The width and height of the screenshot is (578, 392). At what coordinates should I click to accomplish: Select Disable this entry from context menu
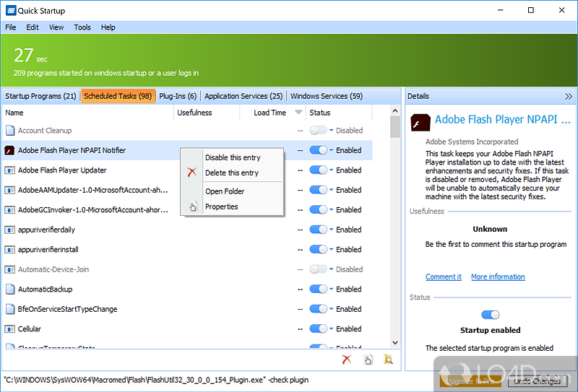(233, 157)
